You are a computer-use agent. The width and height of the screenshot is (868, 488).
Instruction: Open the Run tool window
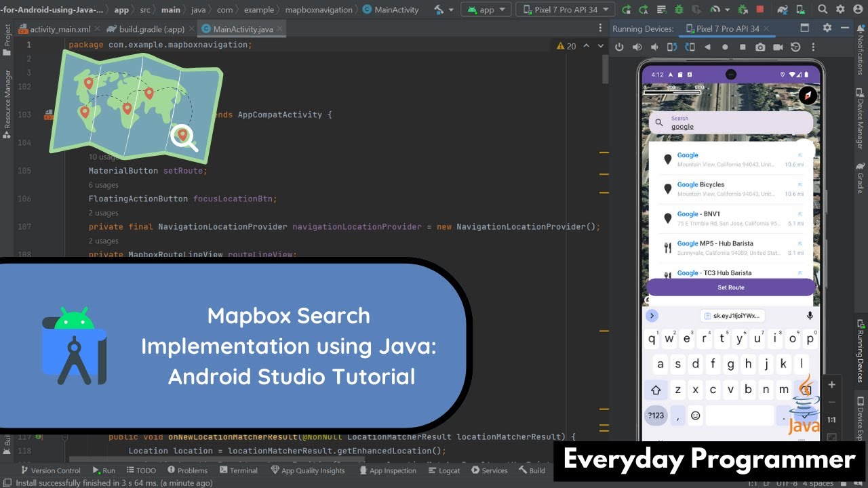(103, 470)
